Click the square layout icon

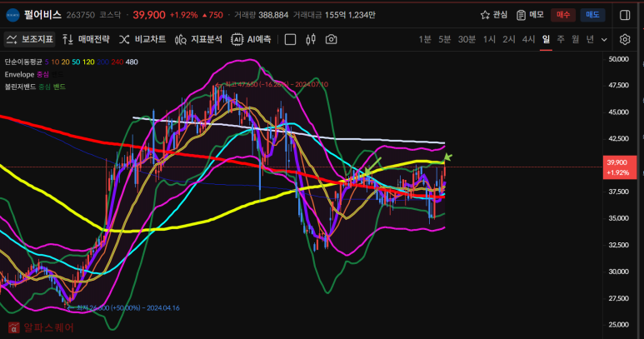(x=291, y=39)
